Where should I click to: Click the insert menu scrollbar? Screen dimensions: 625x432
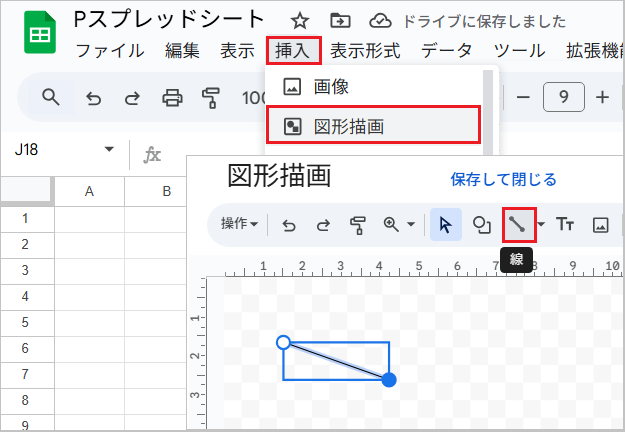pos(488,112)
